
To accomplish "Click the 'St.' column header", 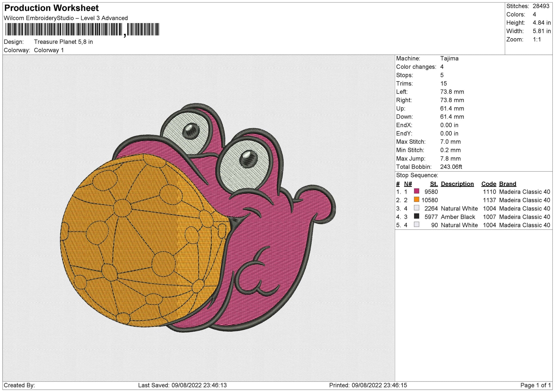I will click(x=434, y=184).
